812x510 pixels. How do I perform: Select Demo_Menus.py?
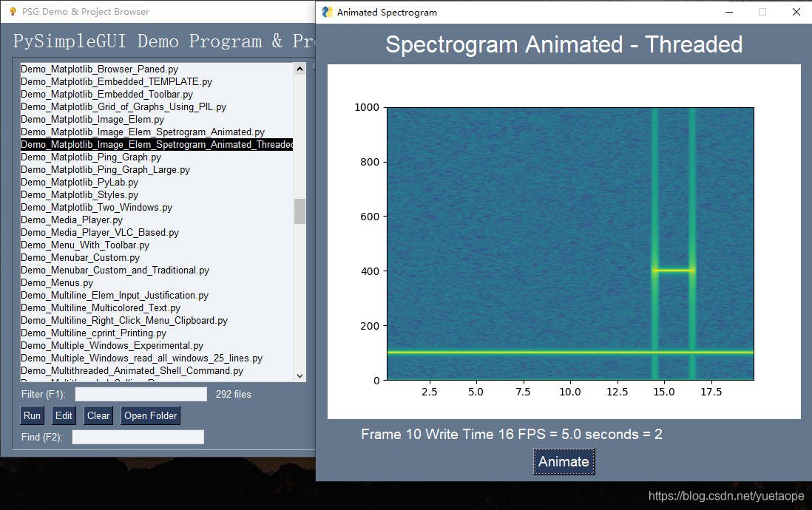tap(156, 282)
